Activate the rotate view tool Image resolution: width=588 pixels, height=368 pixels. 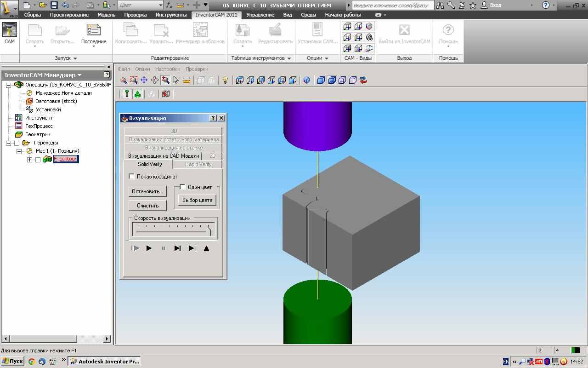155,80
